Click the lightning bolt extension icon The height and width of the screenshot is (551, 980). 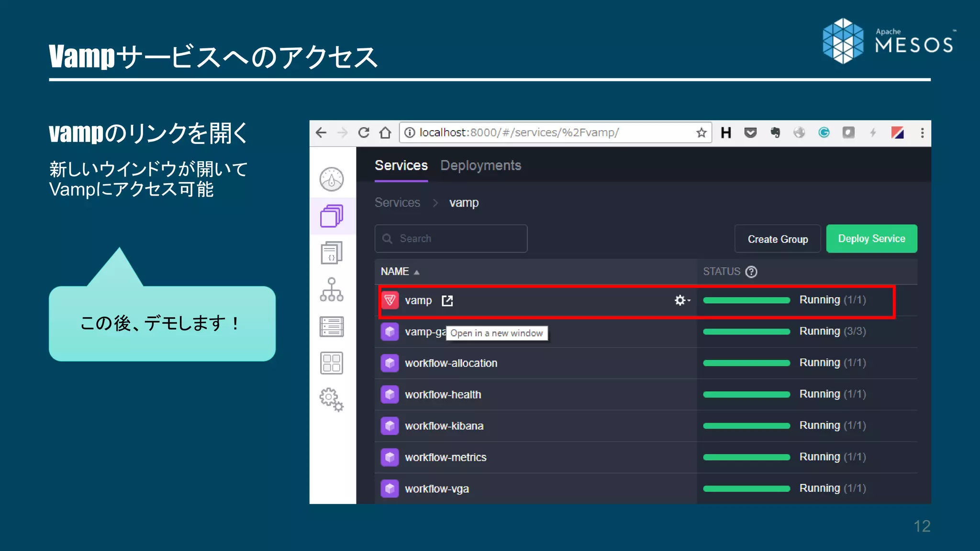pos(873,132)
